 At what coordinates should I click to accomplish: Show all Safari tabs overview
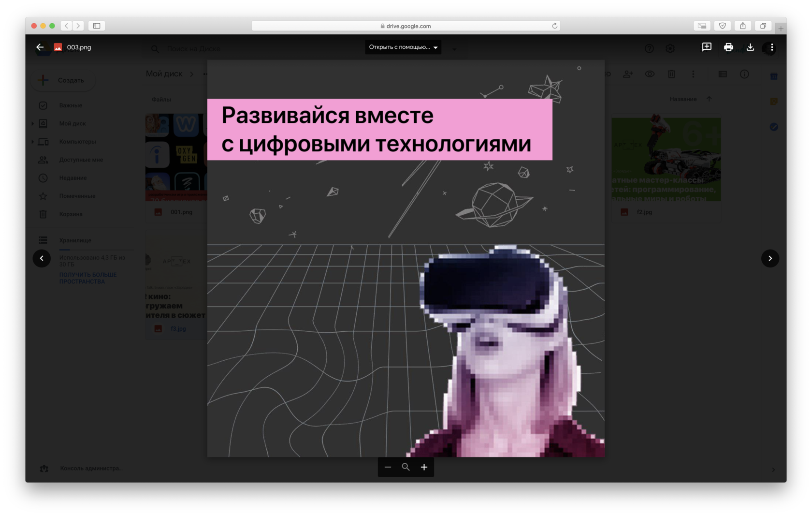click(x=763, y=26)
